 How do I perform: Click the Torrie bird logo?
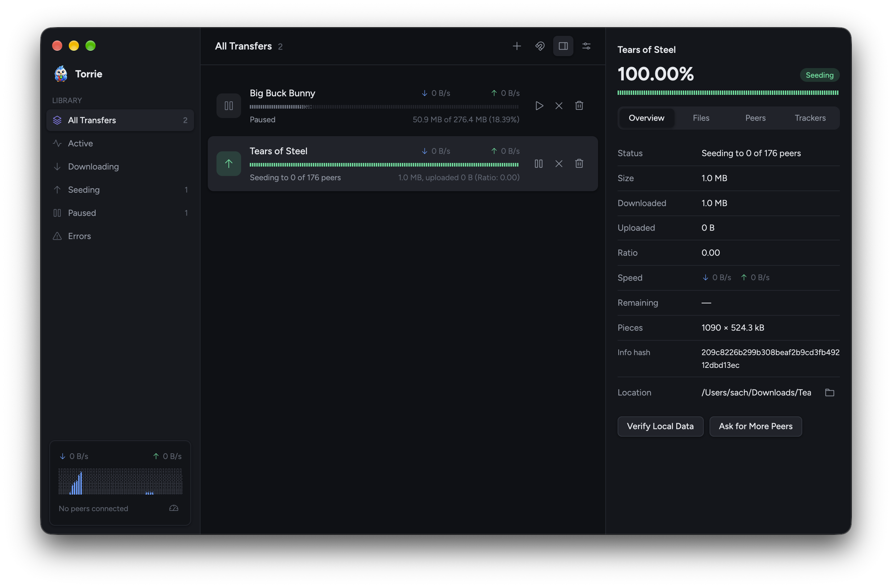(x=61, y=74)
